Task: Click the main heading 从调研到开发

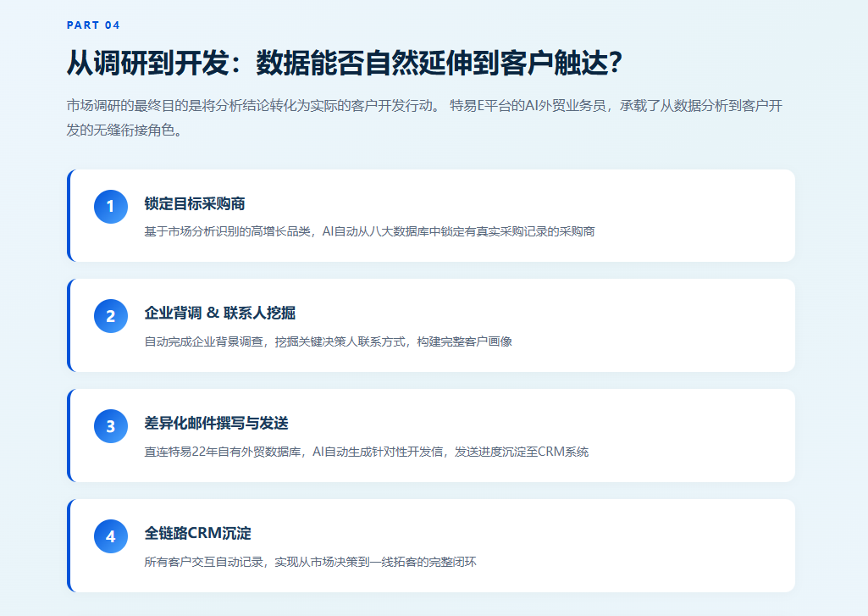Action: [345, 62]
